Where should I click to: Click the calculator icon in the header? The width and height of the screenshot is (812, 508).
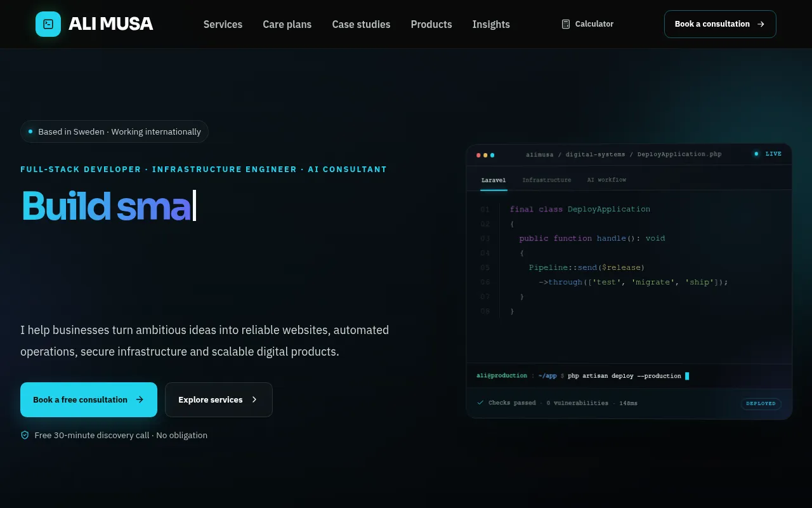[566, 24]
